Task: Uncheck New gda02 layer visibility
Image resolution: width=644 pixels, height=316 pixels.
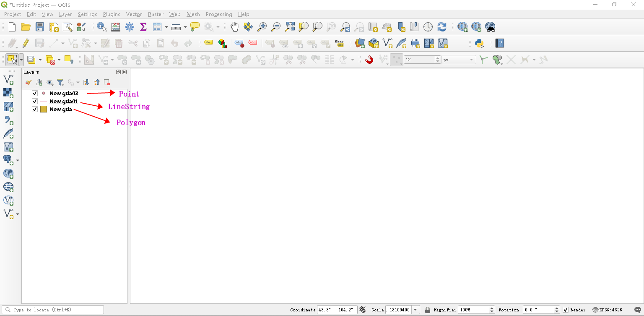Action: 35,93
